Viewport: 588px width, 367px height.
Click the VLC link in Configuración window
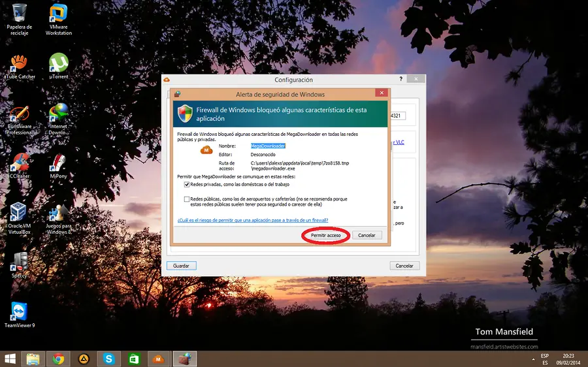tap(399, 142)
